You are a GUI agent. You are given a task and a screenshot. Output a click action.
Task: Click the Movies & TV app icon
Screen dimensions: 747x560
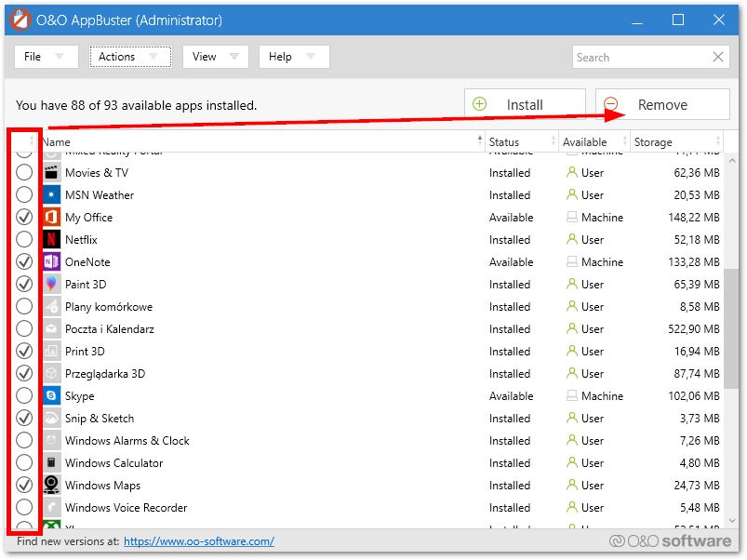coord(51,172)
